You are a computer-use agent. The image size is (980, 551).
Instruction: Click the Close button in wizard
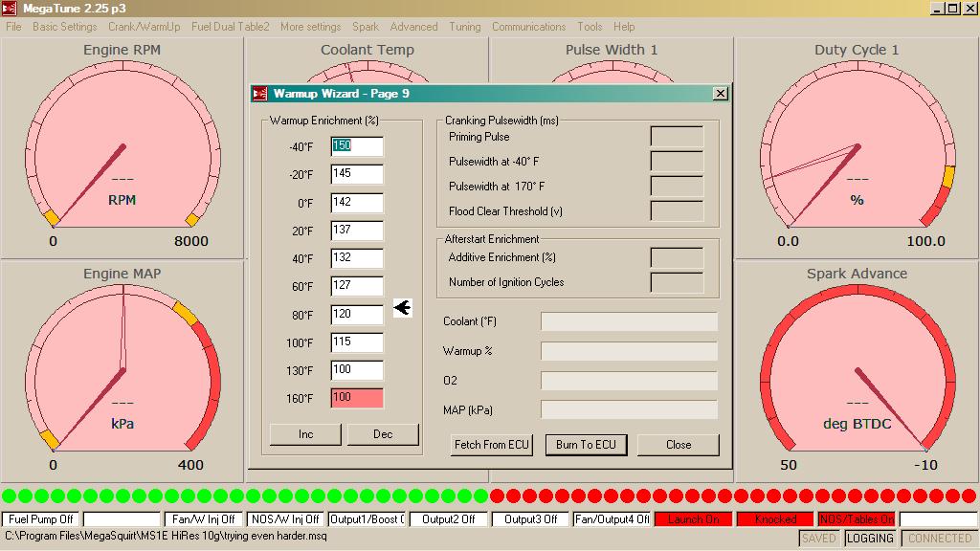coord(679,445)
